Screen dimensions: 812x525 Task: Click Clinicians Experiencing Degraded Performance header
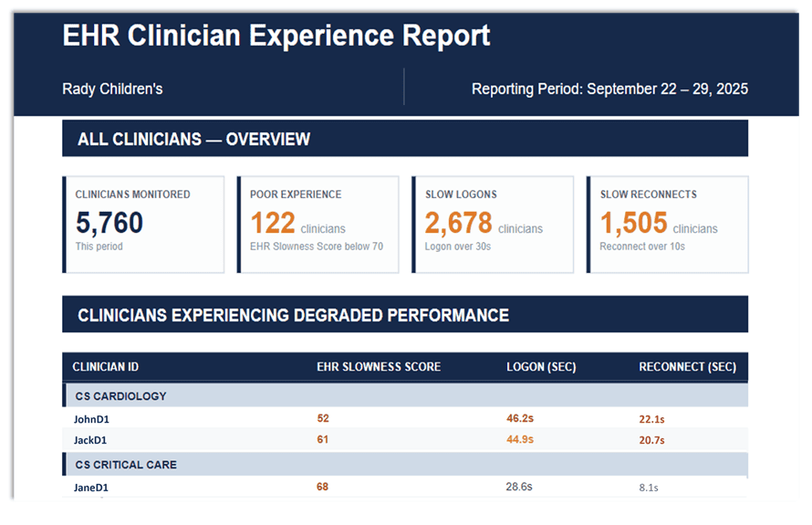[405, 315]
